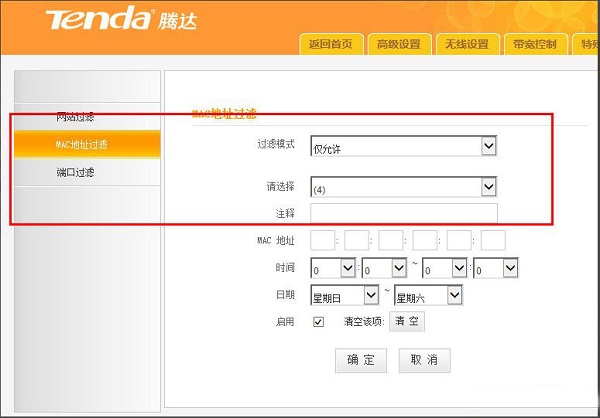This screenshot has width=600, height=418.
Task: Focus the second MAC 地址 octet box
Action: point(357,240)
